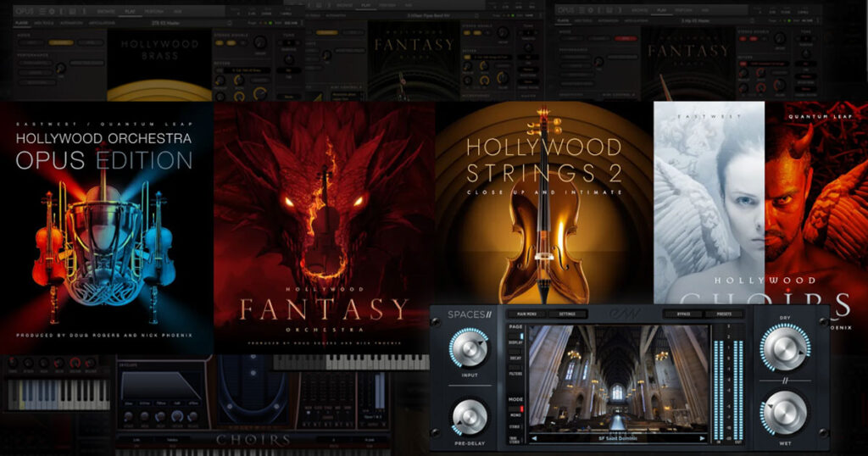Viewport: 868px width, 456px height.
Task: Adjust the Wet knob in Spaces II
Action: [x=784, y=414]
